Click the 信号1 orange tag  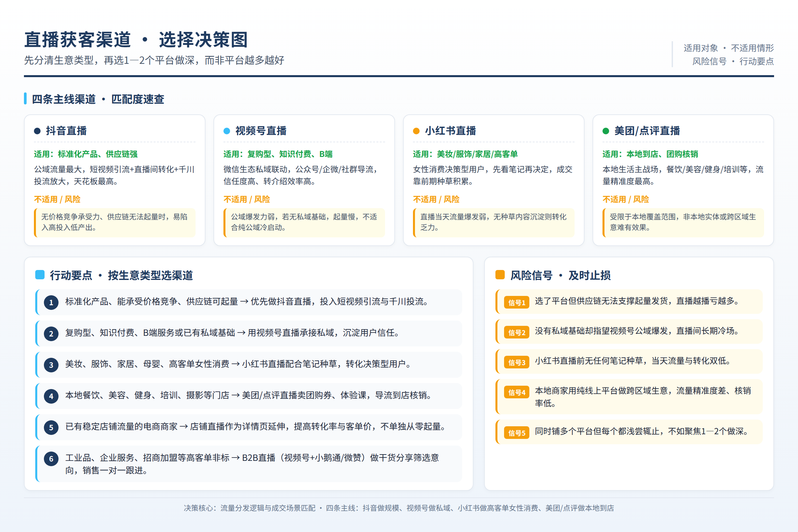coord(517,302)
